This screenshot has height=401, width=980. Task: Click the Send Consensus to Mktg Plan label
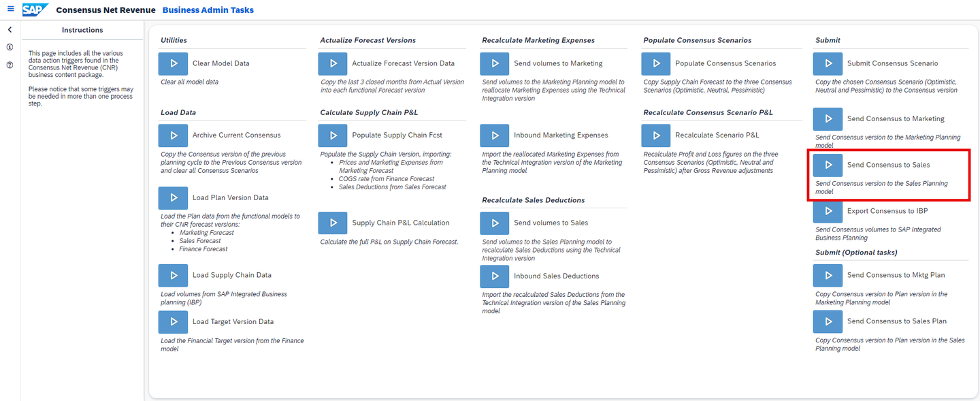coord(896,275)
